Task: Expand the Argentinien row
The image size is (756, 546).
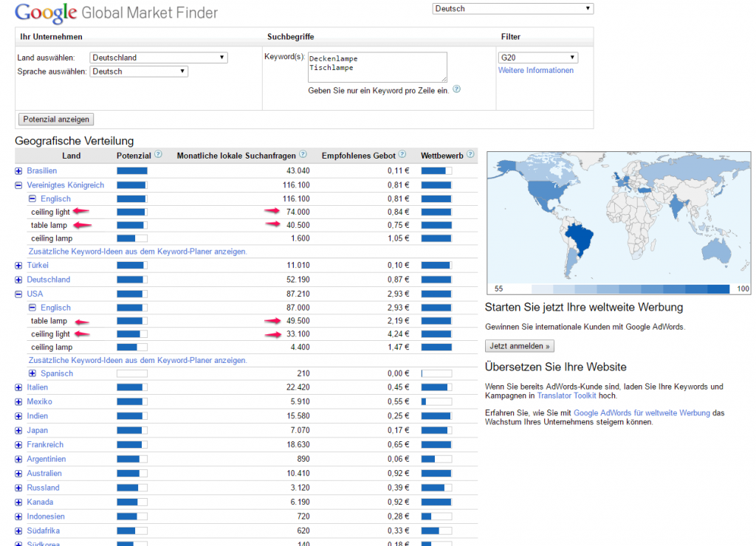Action: pos(18,459)
